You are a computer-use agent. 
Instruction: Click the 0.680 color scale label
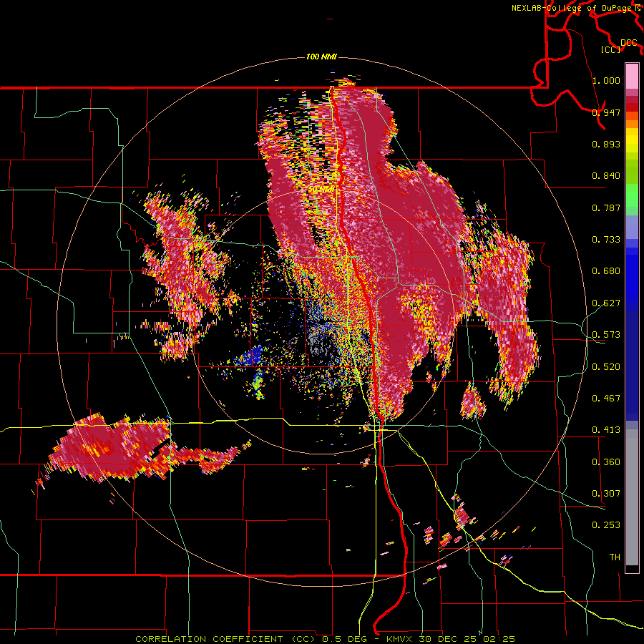coord(606,271)
